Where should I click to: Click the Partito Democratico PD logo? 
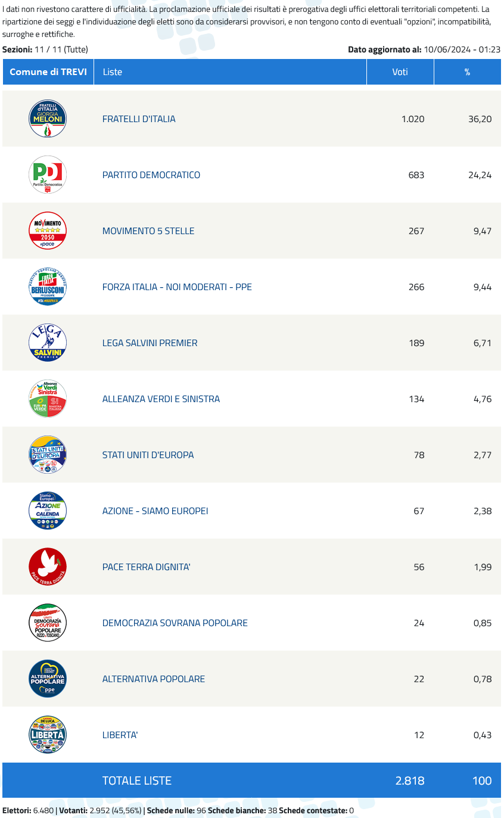coord(48,175)
